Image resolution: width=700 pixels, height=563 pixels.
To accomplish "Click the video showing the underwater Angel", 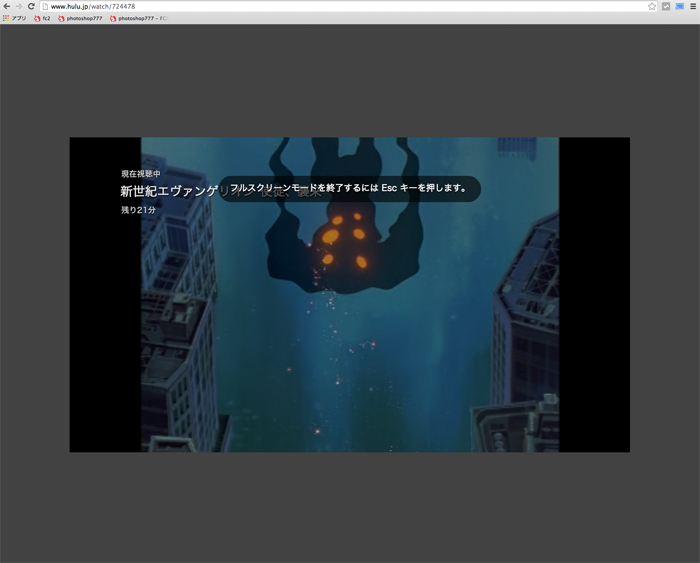I will click(x=350, y=295).
